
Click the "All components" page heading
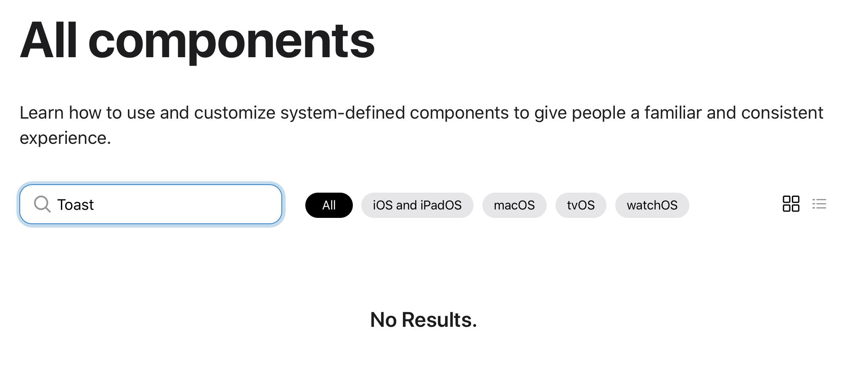(197, 41)
